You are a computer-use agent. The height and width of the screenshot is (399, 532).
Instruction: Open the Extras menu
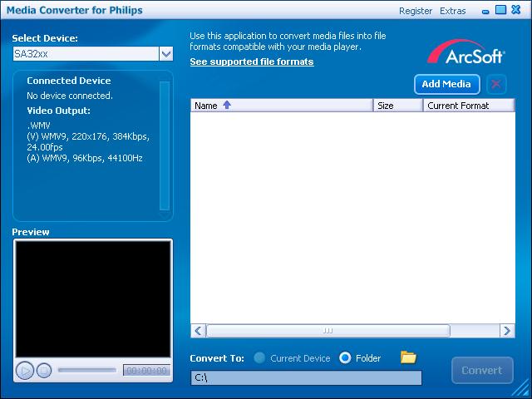452,11
